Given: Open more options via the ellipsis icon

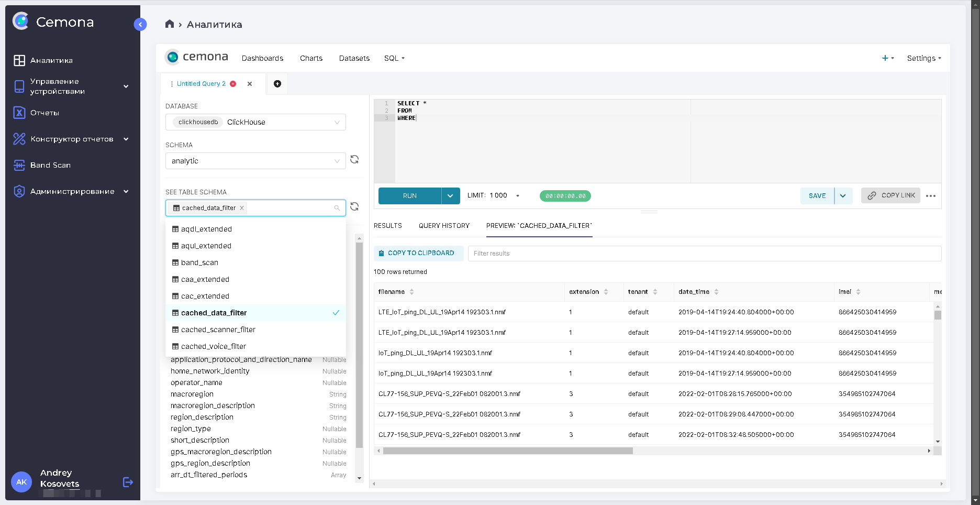Looking at the screenshot, I should [931, 195].
